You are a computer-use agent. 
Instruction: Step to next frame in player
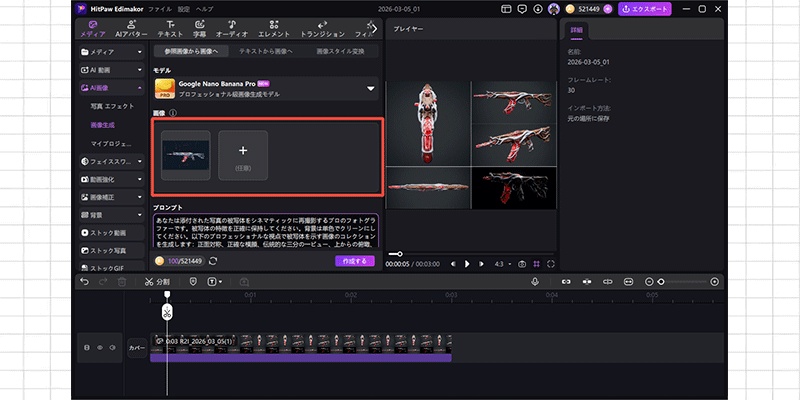pos(481,264)
